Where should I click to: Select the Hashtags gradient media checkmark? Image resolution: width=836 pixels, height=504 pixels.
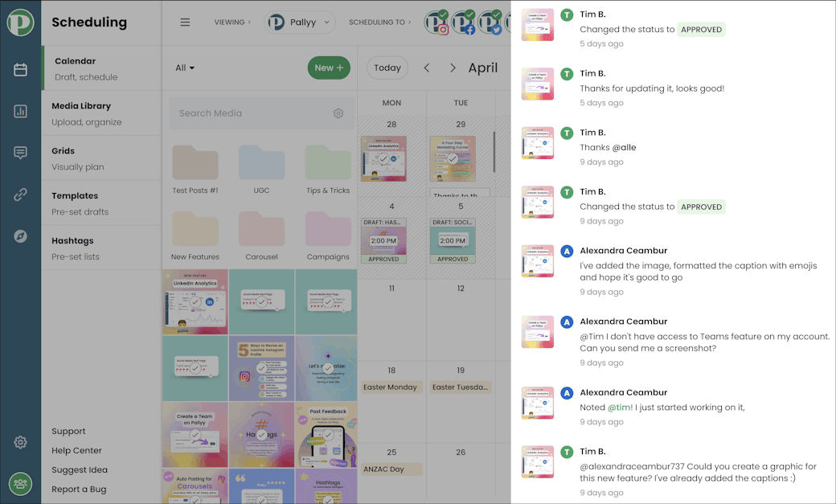(x=261, y=435)
